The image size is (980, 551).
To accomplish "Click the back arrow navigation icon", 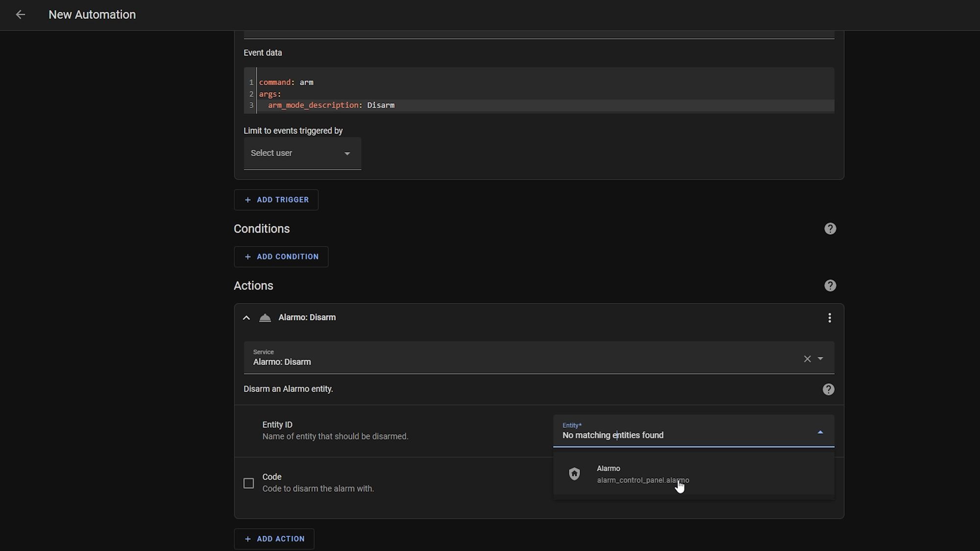I will point(20,15).
